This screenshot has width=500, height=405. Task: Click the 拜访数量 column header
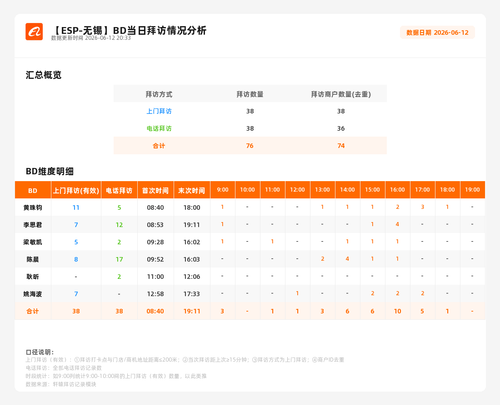(x=250, y=94)
